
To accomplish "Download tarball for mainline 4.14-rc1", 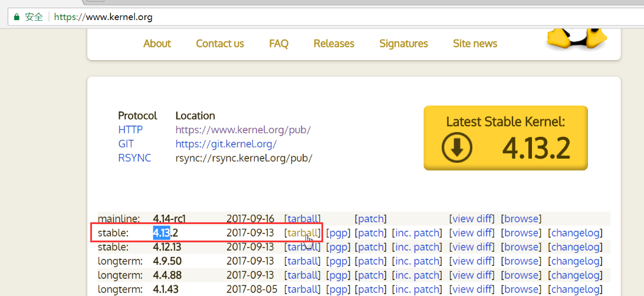I will (303, 219).
